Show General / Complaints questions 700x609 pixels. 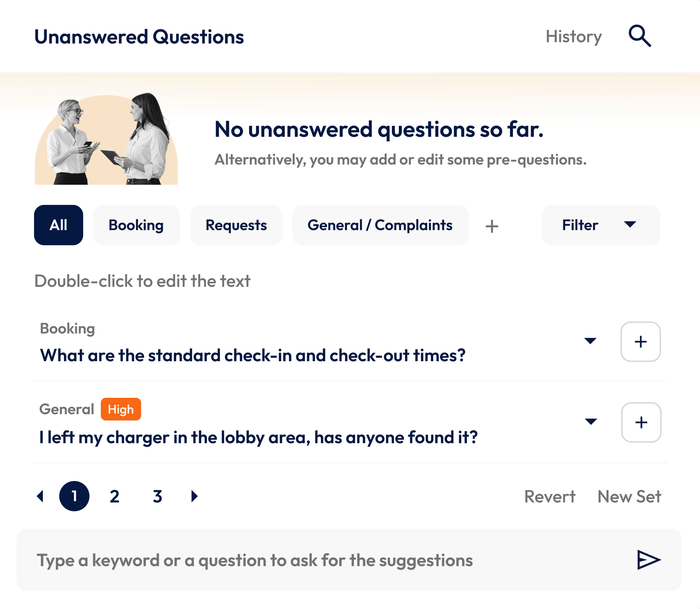pos(380,225)
